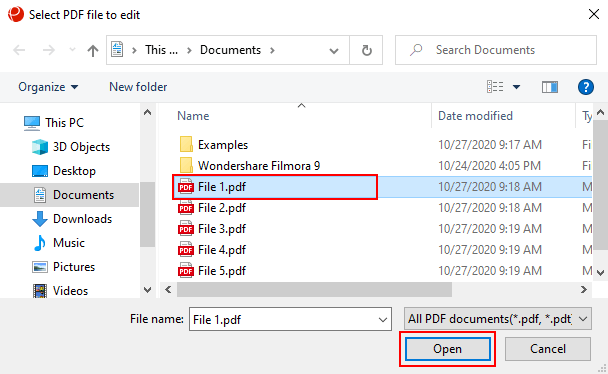Expand chevron after Documents breadcrumb

click(272, 50)
